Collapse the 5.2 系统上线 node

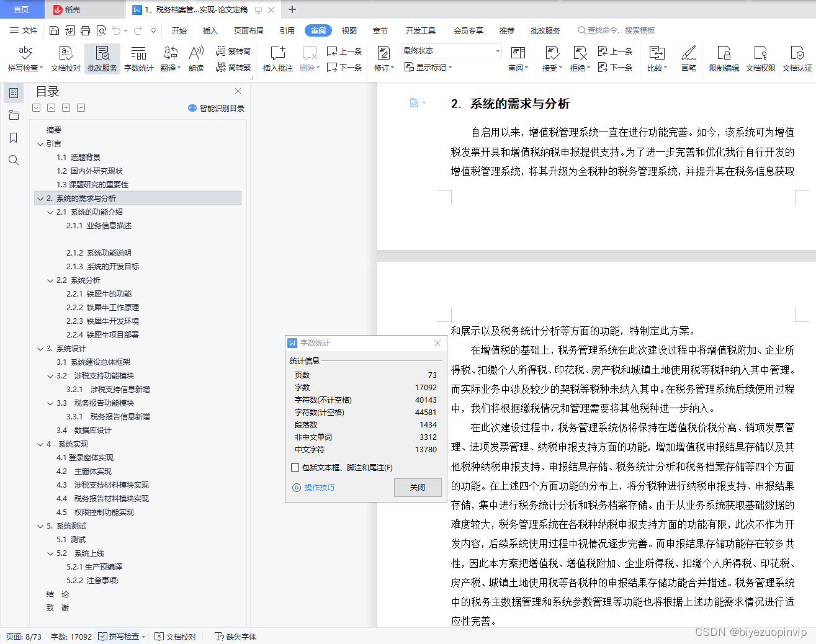(50, 553)
